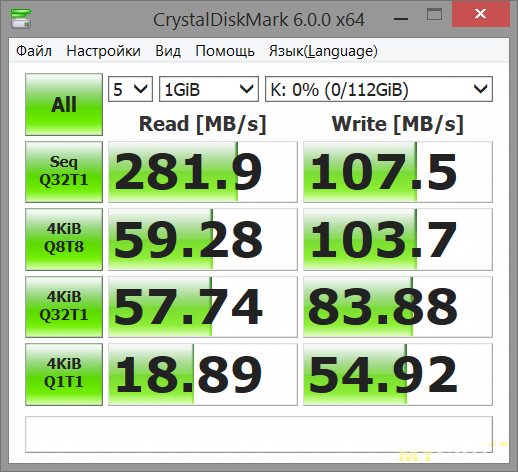518x472 pixels.
Task: Click the Write [MB/s] column header
Action: 398,124
